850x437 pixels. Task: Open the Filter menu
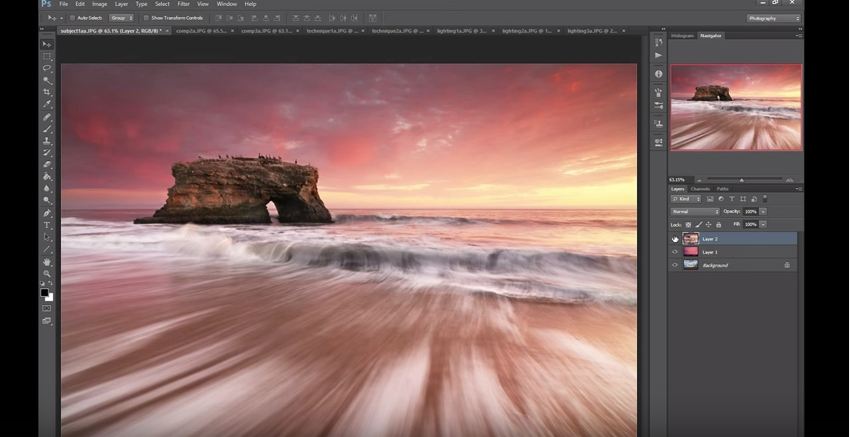point(184,4)
